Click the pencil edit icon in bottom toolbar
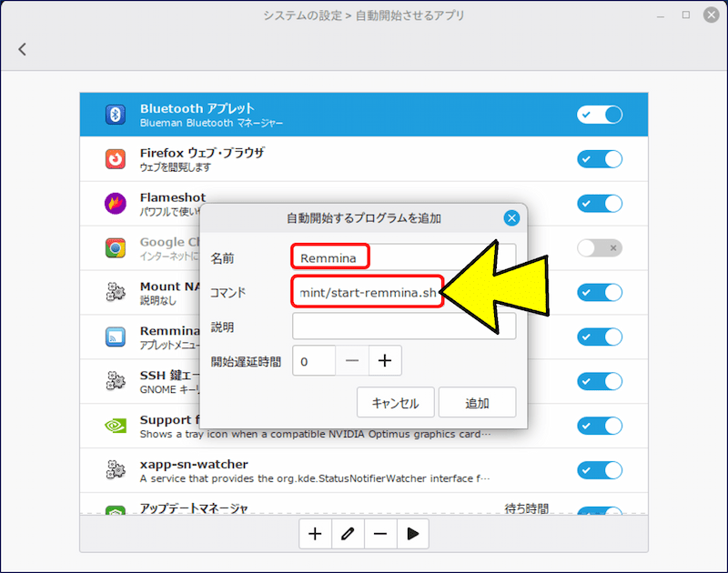The image size is (728, 573). pyautogui.click(x=348, y=534)
